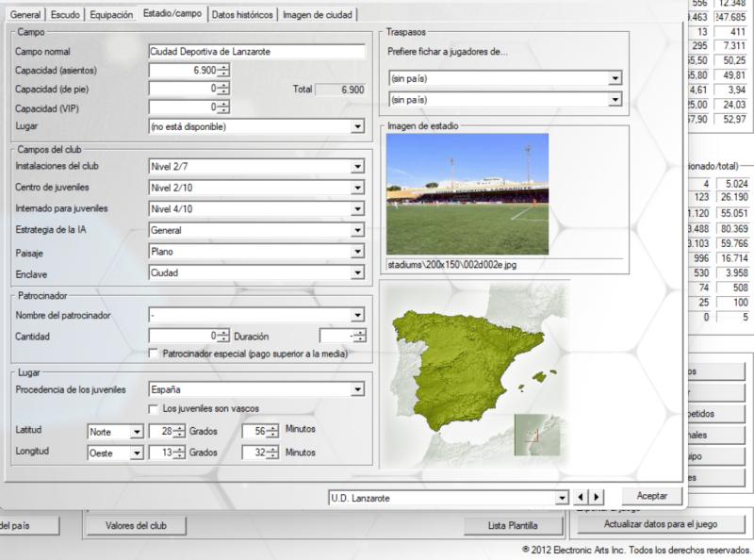
Task: Go to next club arrow button
Action: (597, 497)
